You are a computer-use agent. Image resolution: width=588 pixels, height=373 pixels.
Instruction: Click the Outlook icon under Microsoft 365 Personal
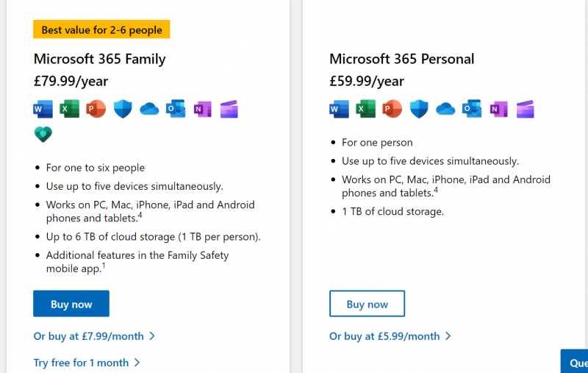click(x=471, y=109)
